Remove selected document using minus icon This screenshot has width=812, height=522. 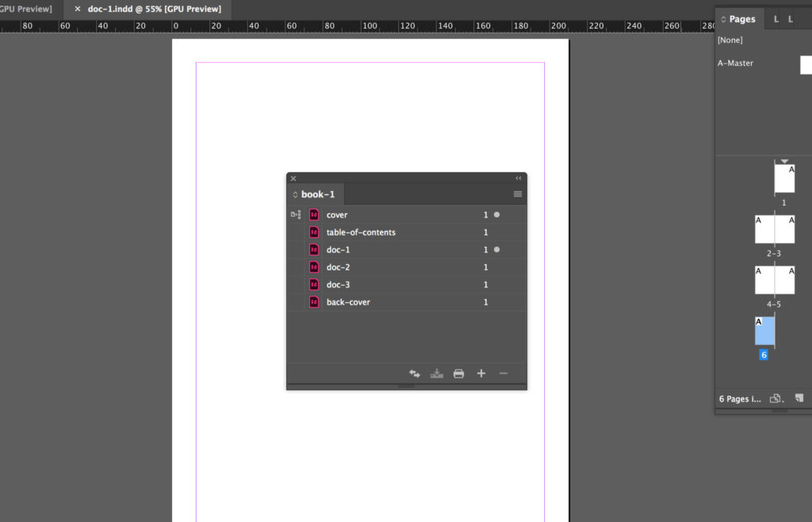click(504, 373)
